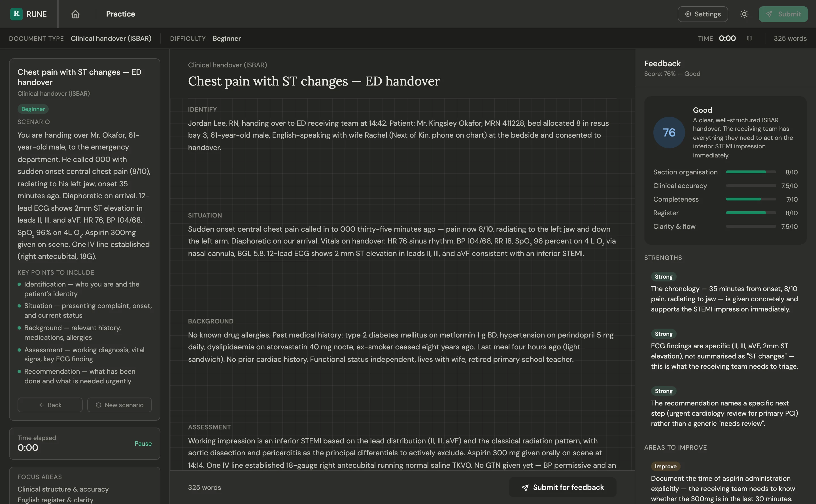Click the 'Clinical structure & accuracy' focus area

click(63, 489)
